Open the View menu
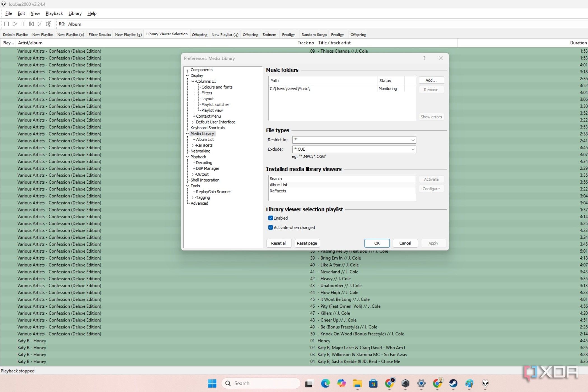Screen dimensions: 588x392 (x=35, y=13)
